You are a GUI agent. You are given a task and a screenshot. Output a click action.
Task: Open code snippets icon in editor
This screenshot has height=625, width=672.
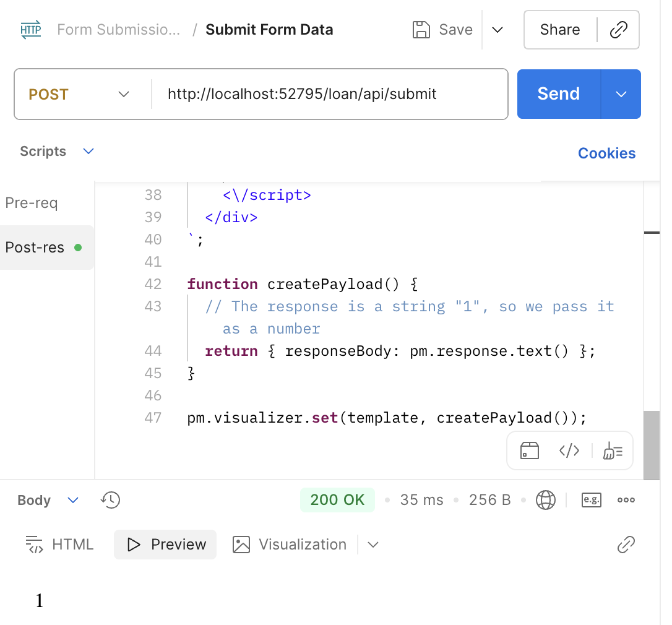click(569, 450)
